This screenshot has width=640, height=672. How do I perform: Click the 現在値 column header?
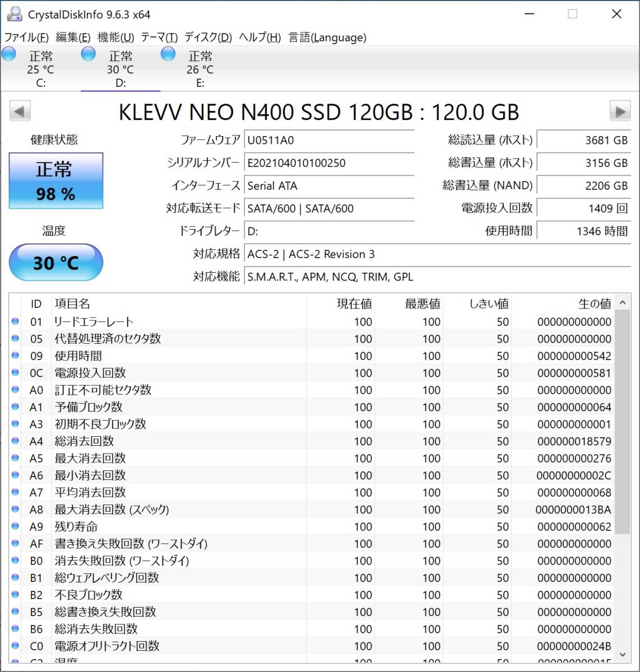pyautogui.click(x=341, y=304)
